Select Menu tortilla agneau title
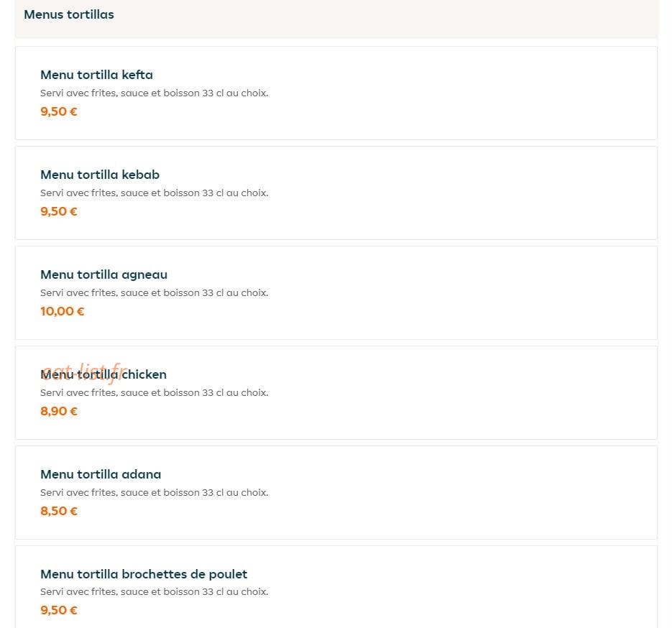This screenshot has height=628, width=672. point(103,274)
